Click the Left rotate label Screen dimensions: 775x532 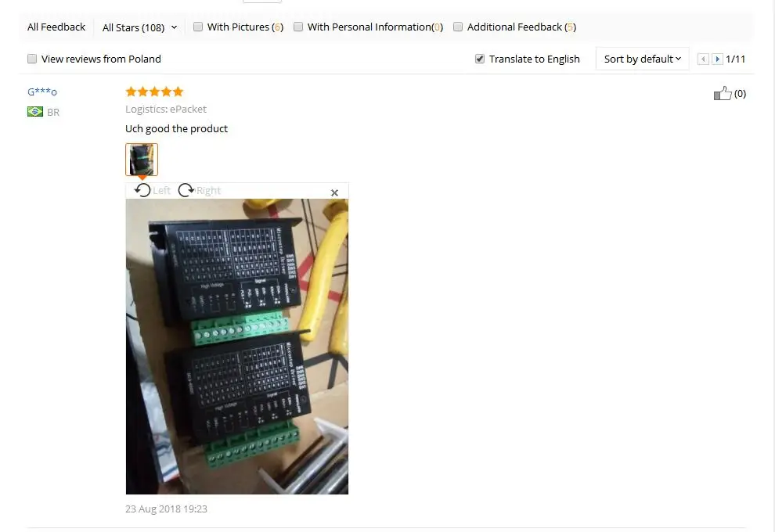(161, 190)
